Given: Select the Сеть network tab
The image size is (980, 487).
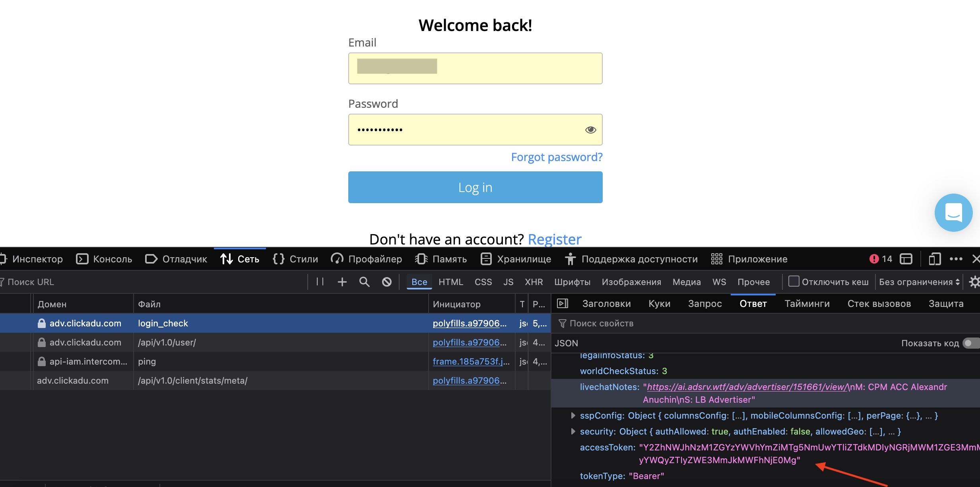Looking at the screenshot, I should [x=240, y=259].
